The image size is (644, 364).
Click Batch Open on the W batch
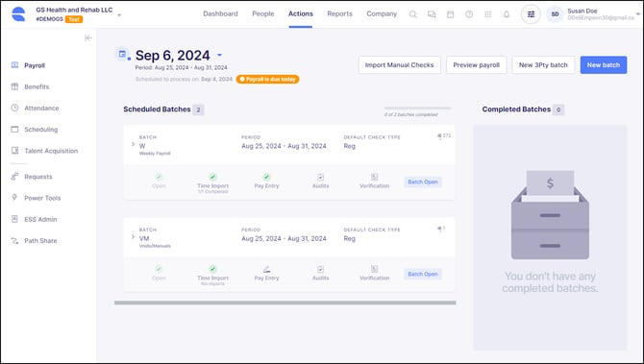(423, 182)
